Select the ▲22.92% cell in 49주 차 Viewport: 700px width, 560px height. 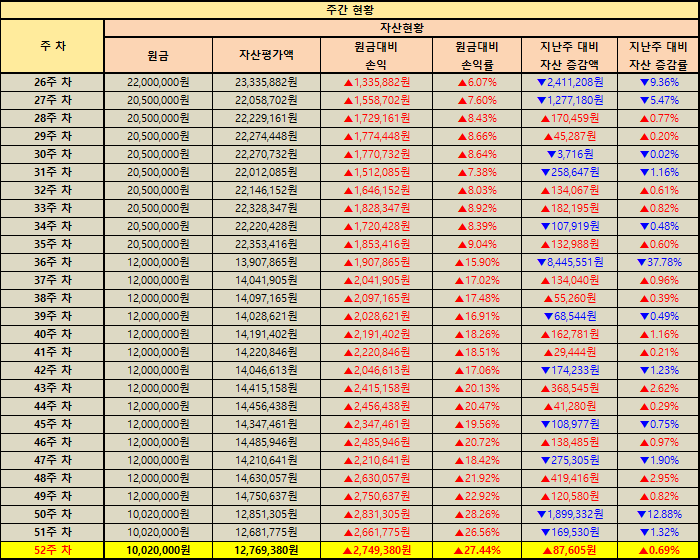477,496
